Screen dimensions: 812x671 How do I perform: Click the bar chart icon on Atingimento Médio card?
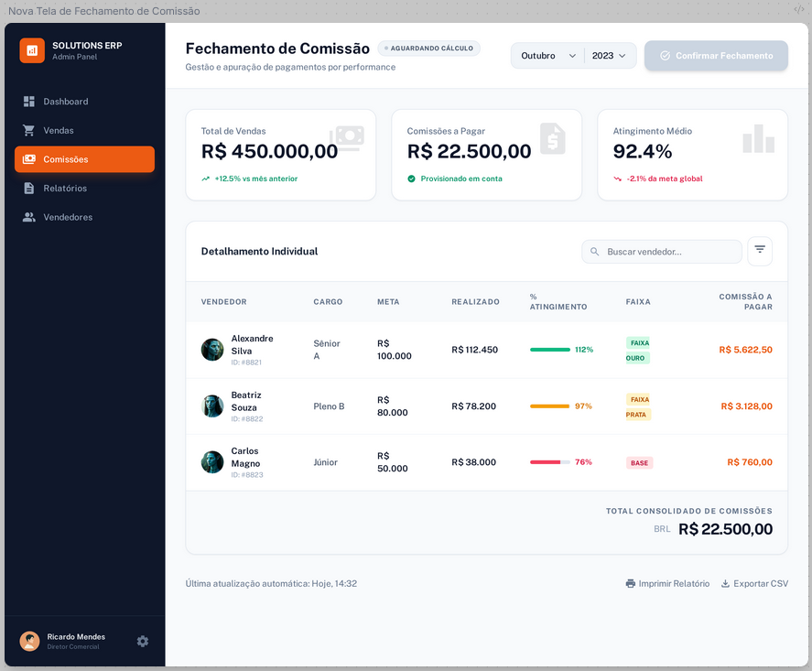pyautogui.click(x=759, y=138)
